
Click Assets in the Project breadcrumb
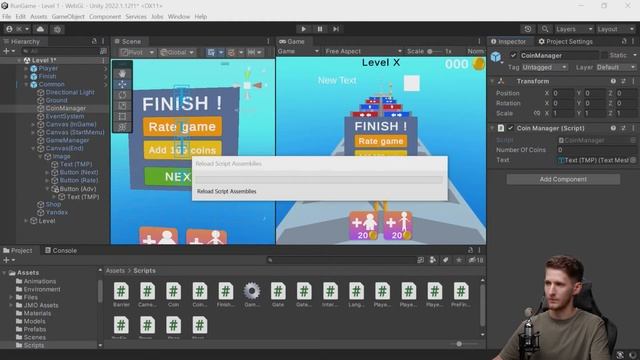click(115, 271)
